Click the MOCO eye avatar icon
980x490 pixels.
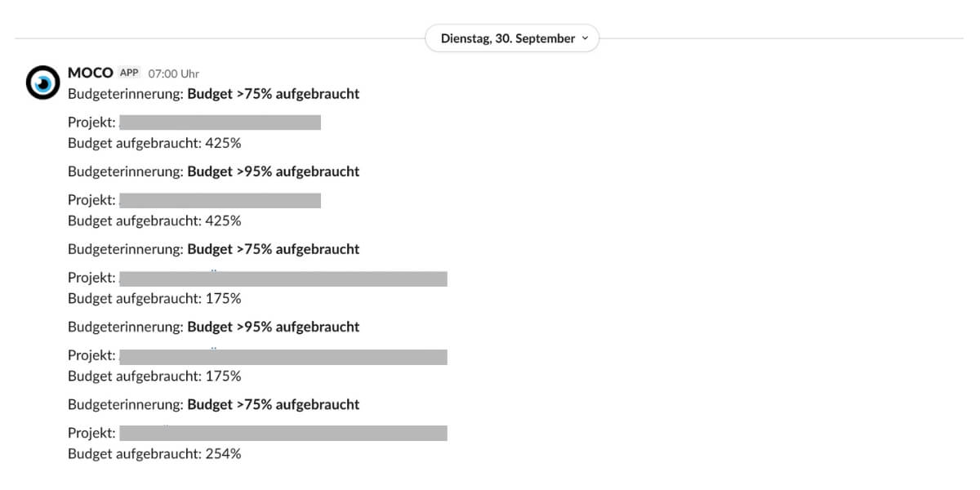[x=42, y=82]
